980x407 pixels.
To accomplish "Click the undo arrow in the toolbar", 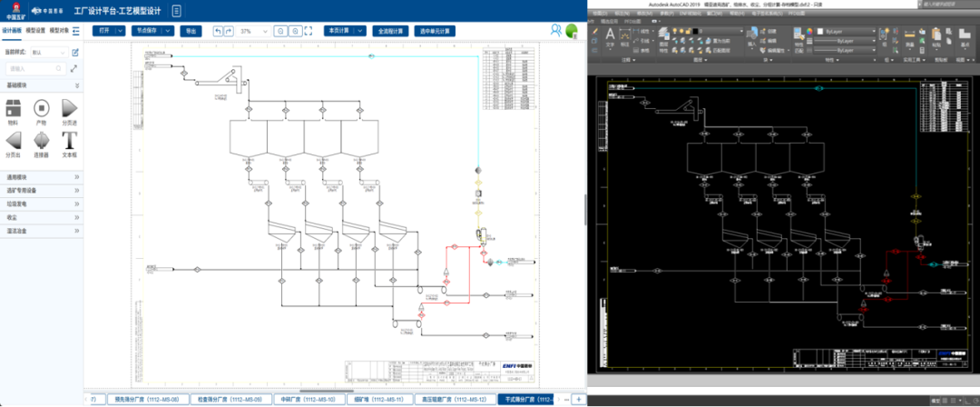I will (x=218, y=31).
